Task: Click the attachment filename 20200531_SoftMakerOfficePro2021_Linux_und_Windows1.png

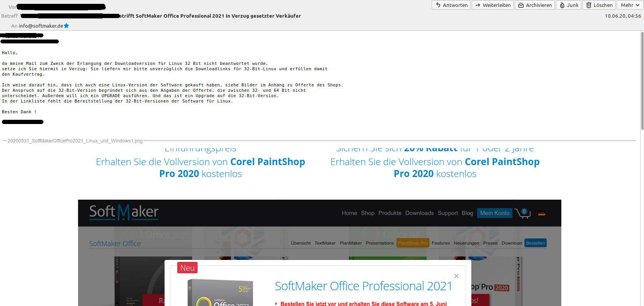Action: coord(75,141)
